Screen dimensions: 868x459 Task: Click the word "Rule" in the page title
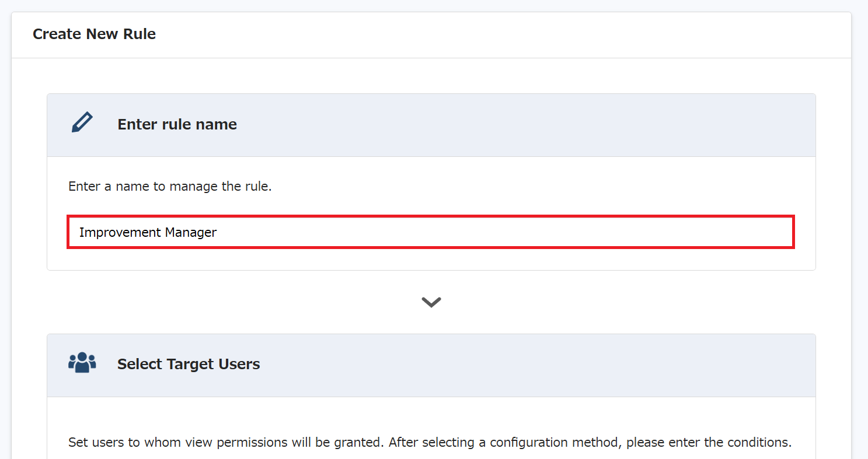tap(139, 34)
